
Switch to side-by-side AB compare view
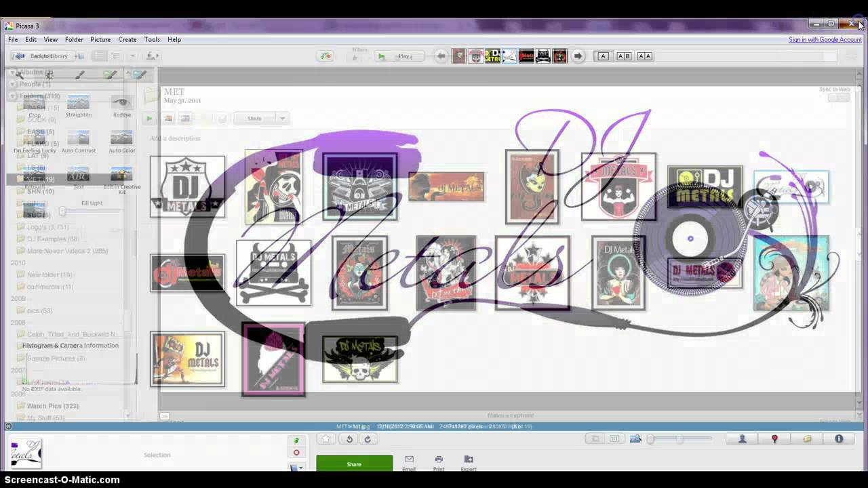[624, 56]
